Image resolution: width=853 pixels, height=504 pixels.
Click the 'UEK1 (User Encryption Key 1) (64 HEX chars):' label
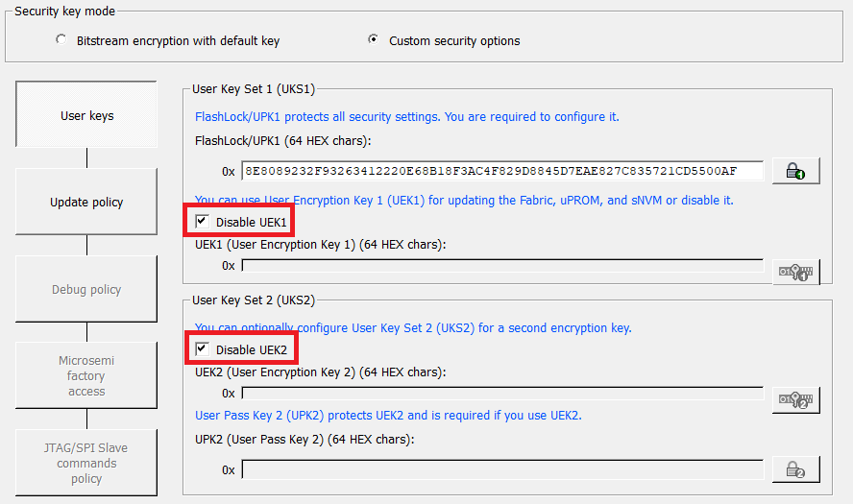pos(321,245)
